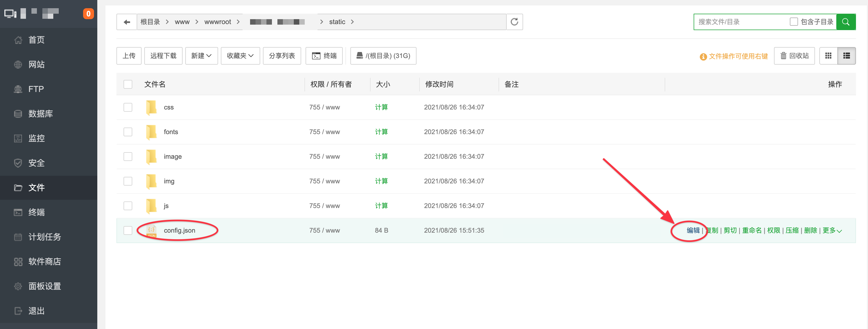
Task: Click 计算 size for the js folder
Action: (381, 206)
